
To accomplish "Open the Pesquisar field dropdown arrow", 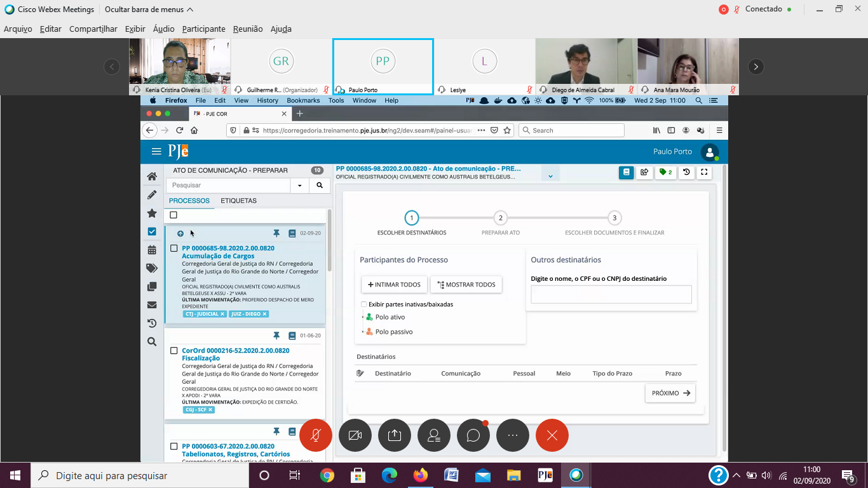I will tap(300, 186).
